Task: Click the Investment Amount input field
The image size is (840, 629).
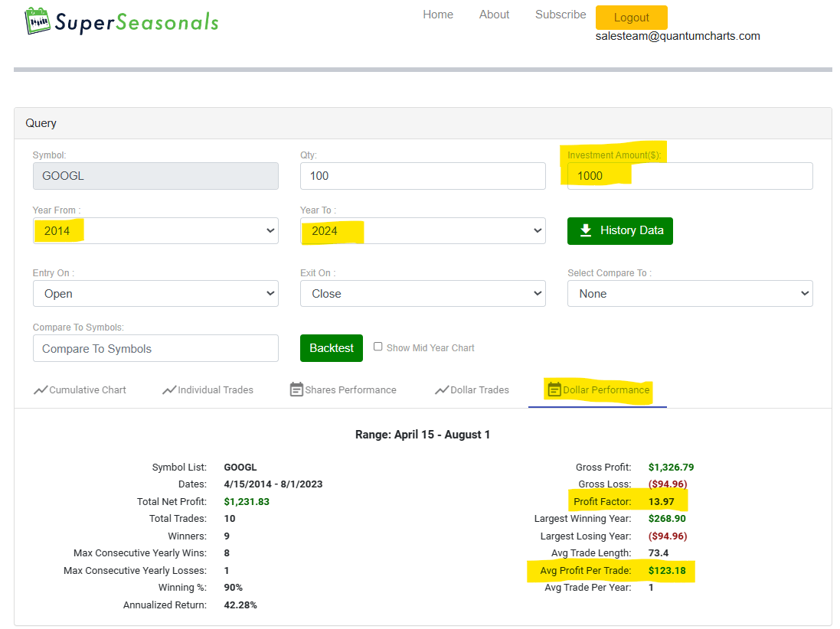Action: pyautogui.click(x=690, y=175)
